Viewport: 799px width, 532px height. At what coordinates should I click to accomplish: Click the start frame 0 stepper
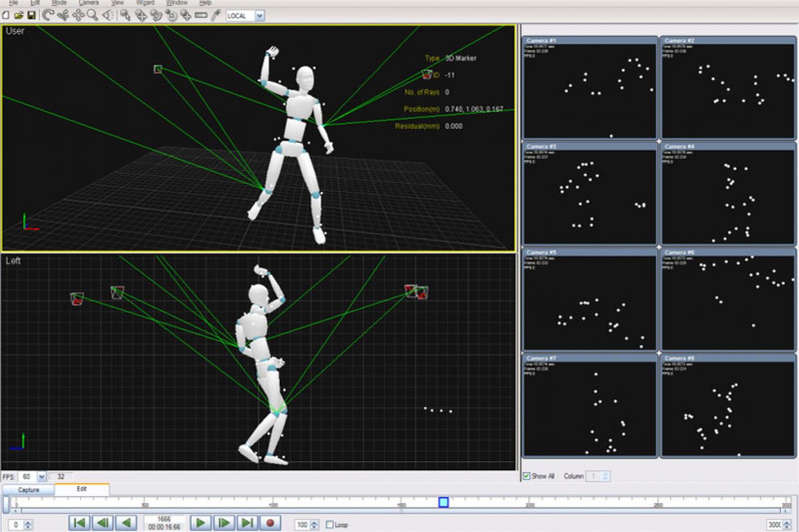(28, 525)
